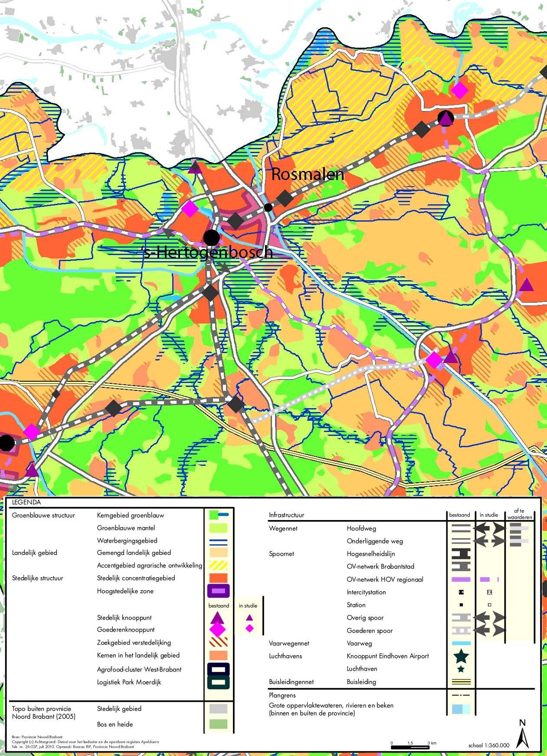
Task: Click the Topo buiten provincie Noord Brabant label
Action: pos(44,713)
